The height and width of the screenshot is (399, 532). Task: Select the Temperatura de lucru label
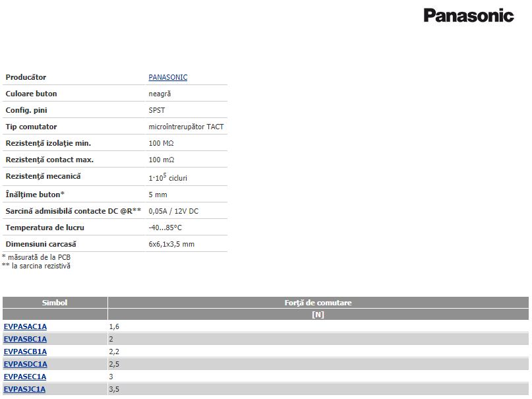pyautogui.click(x=45, y=228)
